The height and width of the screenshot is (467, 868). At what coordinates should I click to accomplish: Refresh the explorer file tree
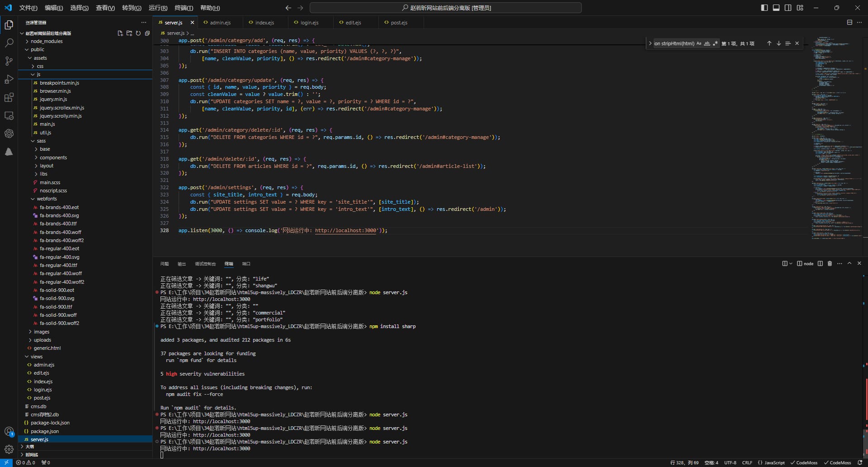[x=138, y=33]
